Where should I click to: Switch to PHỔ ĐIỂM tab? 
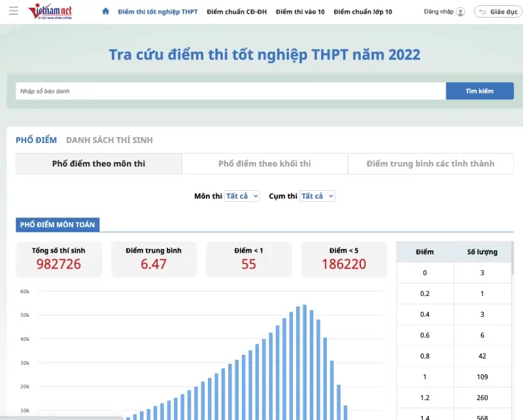pyautogui.click(x=36, y=140)
